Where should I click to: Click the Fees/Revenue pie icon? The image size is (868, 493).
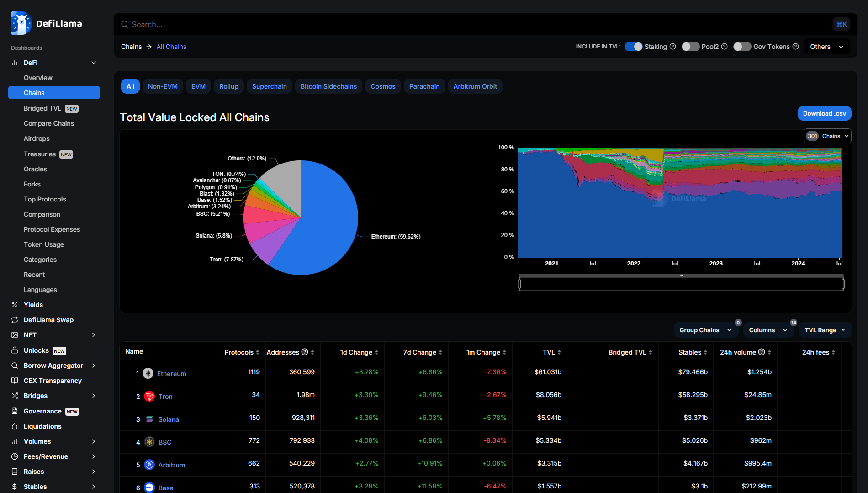pos(15,456)
